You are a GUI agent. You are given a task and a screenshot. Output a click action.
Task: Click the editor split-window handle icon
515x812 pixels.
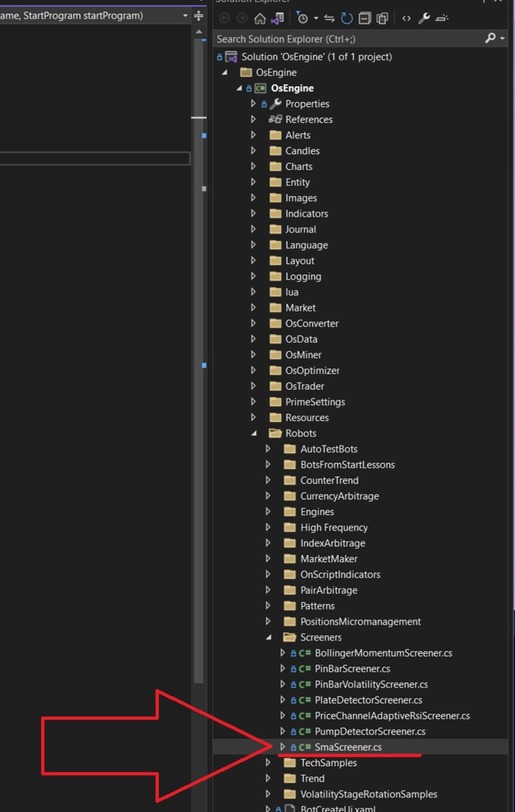(x=198, y=15)
